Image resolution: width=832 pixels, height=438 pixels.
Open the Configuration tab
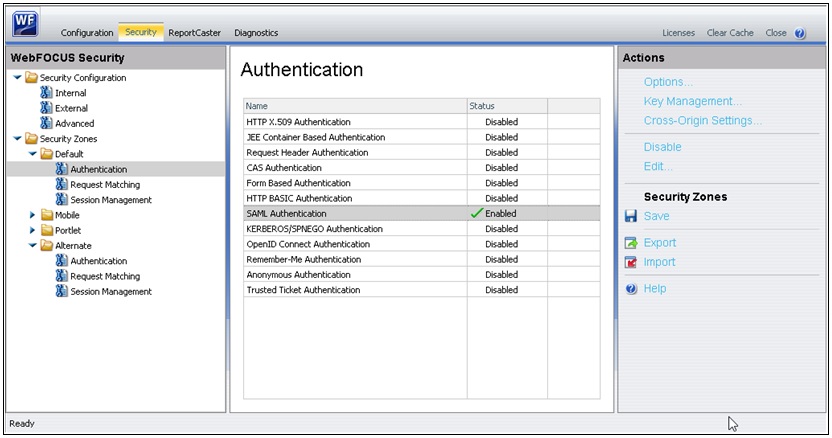point(87,33)
